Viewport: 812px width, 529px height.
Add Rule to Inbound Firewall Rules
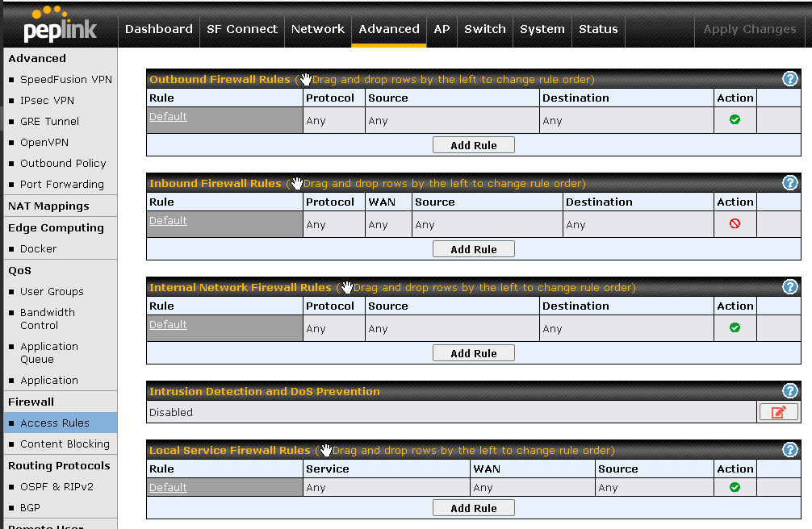click(x=473, y=249)
